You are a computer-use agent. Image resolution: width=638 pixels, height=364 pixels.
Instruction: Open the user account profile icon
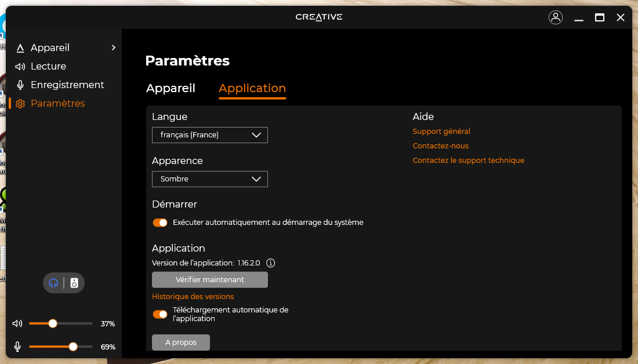(555, 17)
